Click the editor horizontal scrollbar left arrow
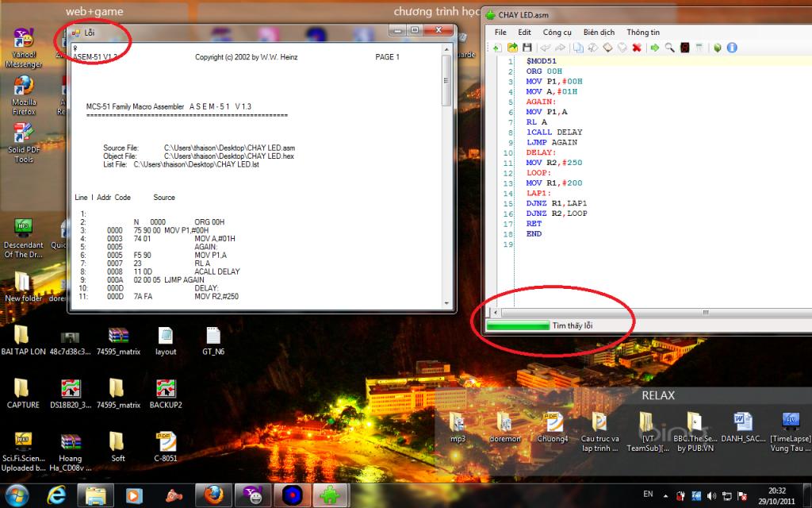The width and height of the screenshot is (812, 508). (496, 312)
